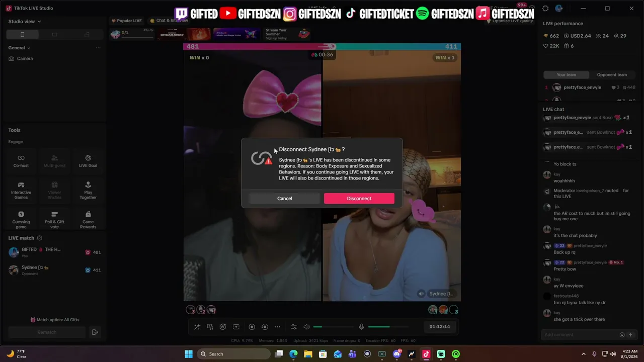The image size is (644, 362).
Task: Open the AI tools icon
Action: coord(223,327)
